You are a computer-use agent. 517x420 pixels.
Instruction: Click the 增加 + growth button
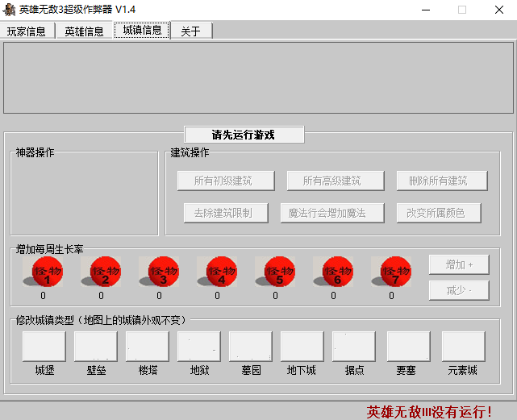coord(459,264)
